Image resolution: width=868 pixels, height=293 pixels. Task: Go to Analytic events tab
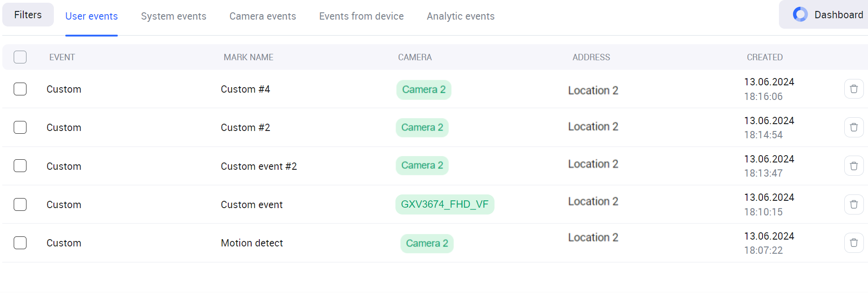pyautogui.click(x=460, y=16)
